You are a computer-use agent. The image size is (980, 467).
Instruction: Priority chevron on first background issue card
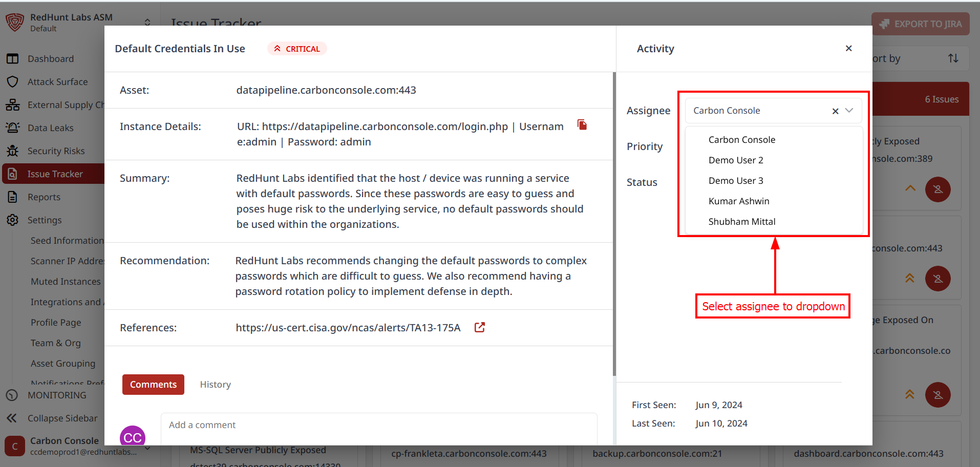[x=910, y=188]
